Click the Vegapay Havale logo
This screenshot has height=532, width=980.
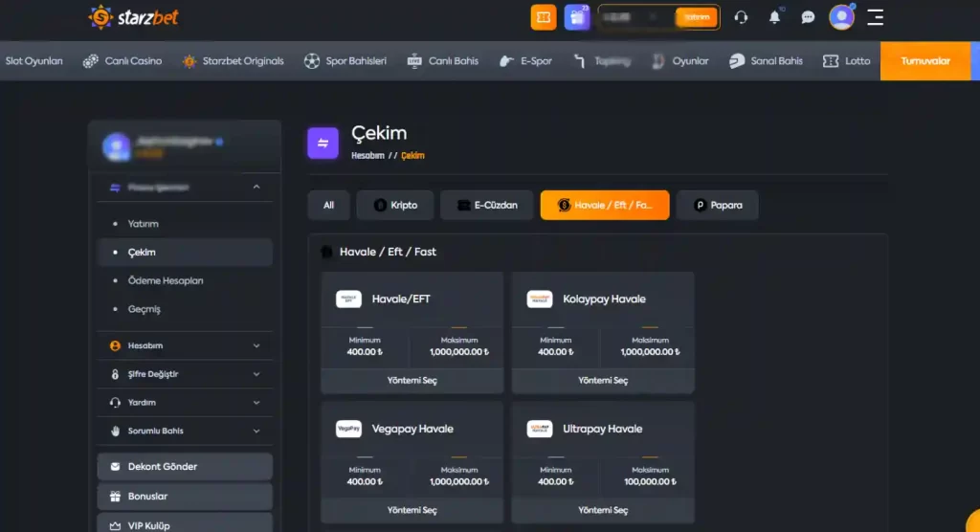348,429
